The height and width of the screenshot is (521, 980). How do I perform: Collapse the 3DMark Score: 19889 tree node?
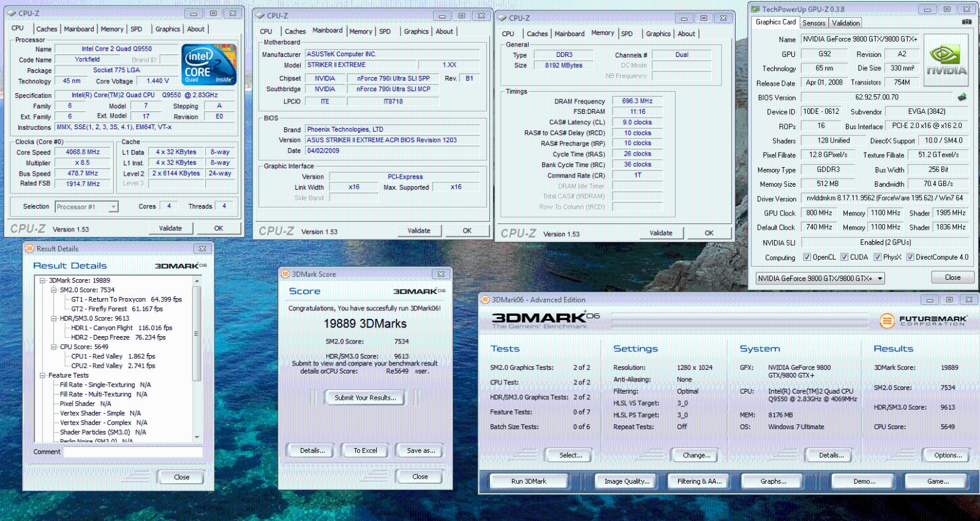point(43,281)
